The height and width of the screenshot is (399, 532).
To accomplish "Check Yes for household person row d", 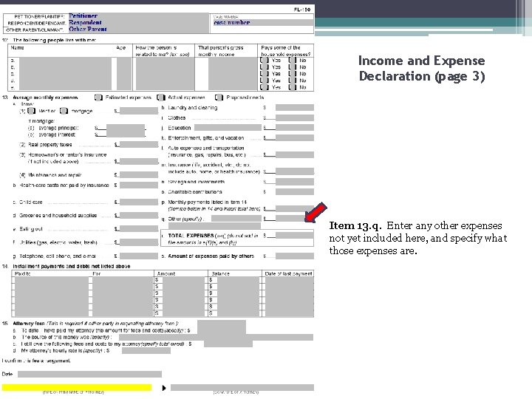I will 265,81.
